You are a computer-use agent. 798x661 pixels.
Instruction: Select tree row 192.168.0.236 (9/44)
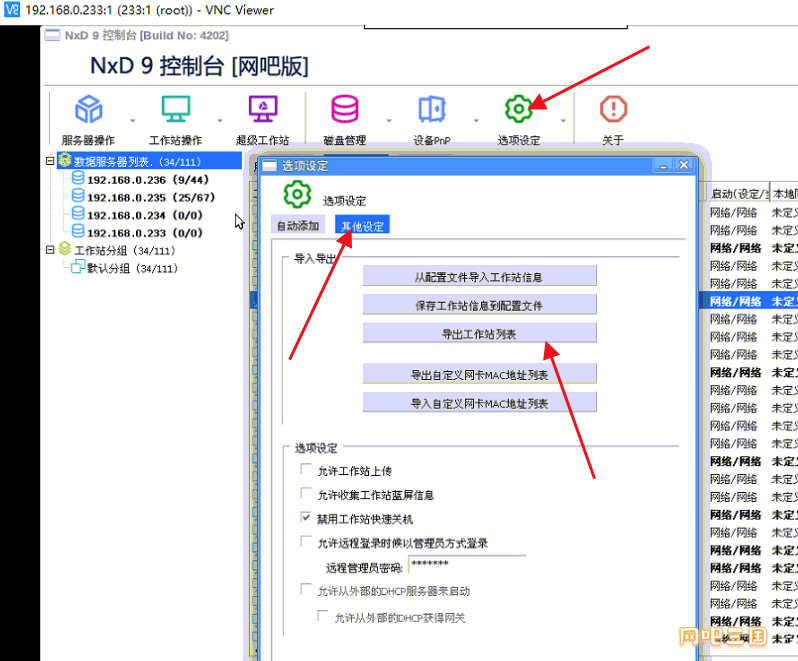click(x=148, y=180)
